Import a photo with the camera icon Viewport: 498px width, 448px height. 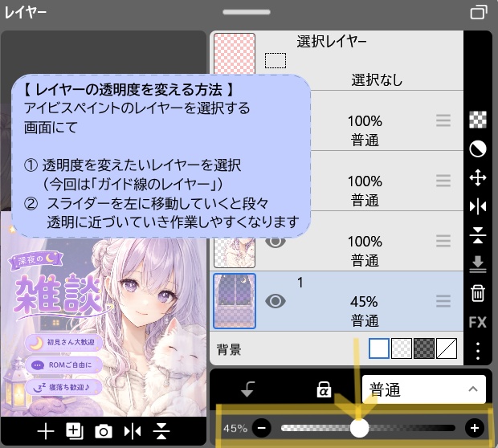point(104,431)
